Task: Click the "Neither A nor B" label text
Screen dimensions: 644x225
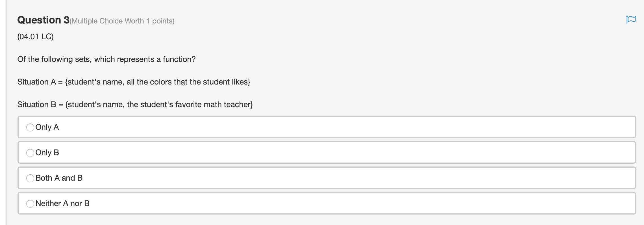Action: (x=62, y=204)
